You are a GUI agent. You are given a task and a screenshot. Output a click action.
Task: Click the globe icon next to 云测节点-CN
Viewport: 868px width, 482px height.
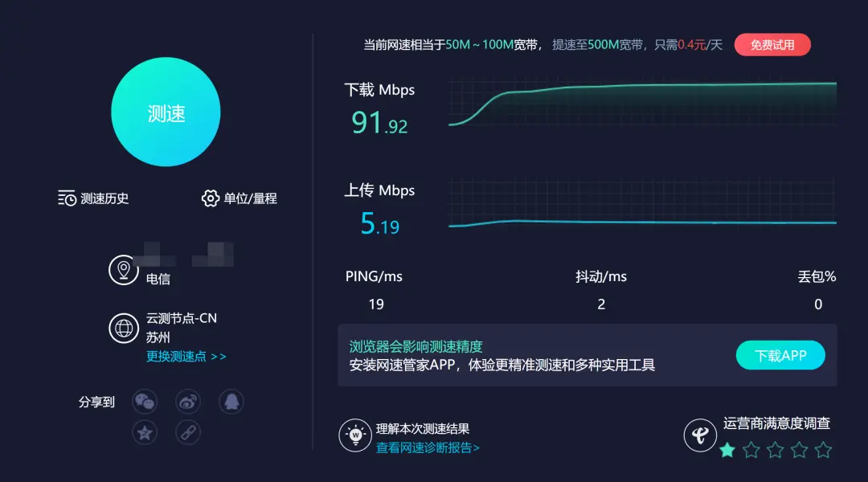click(123, 329)
